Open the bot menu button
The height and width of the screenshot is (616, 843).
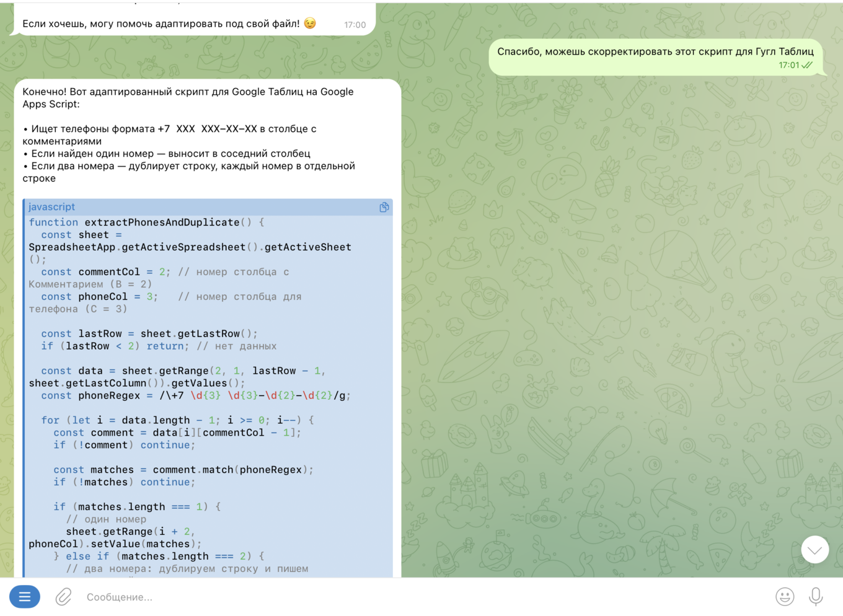tap(25, 597)
